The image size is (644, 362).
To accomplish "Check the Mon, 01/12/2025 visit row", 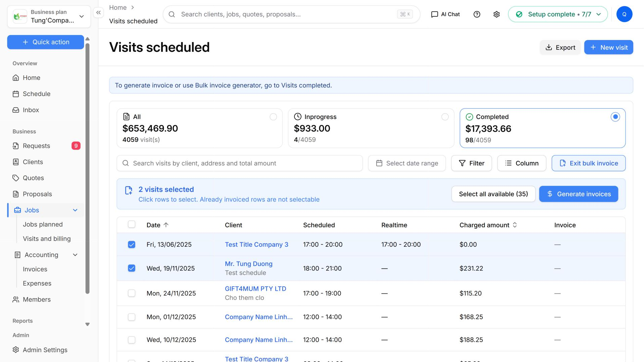I will tap(132, 317).
